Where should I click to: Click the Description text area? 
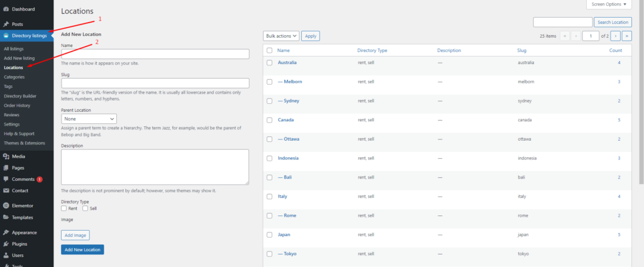coord(155,167)
